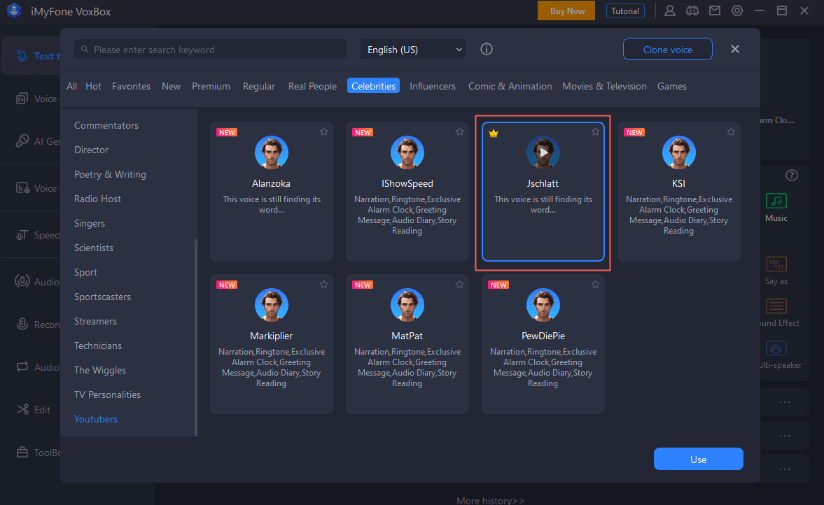Select The Wiggles subcategory

point(100,370)
